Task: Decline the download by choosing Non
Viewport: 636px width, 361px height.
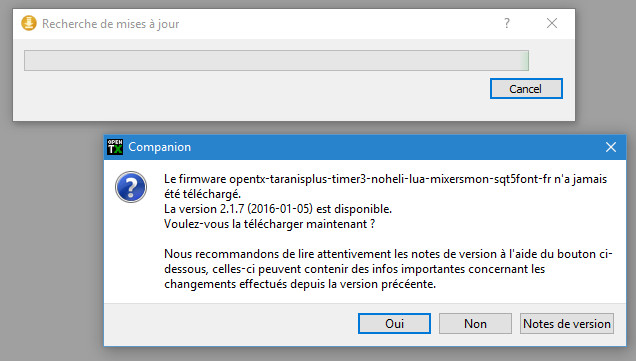Action: tap(475, 323)
